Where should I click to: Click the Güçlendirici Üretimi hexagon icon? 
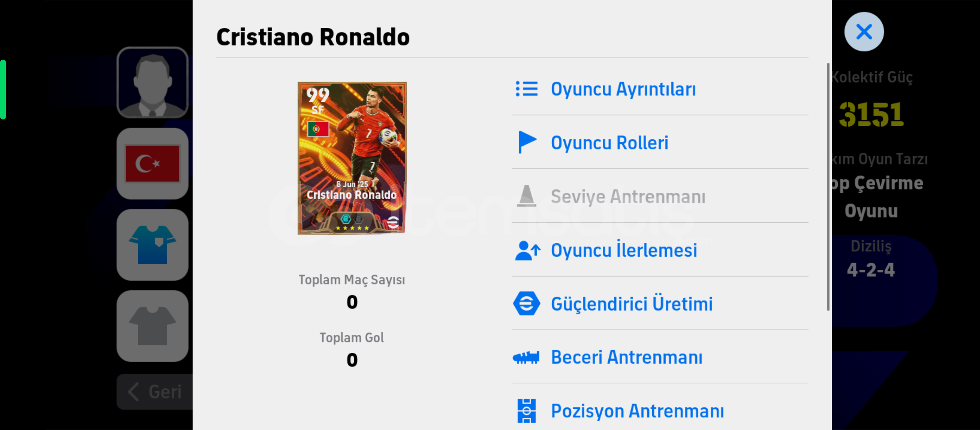pyautogui.click(x=526, y=303)
